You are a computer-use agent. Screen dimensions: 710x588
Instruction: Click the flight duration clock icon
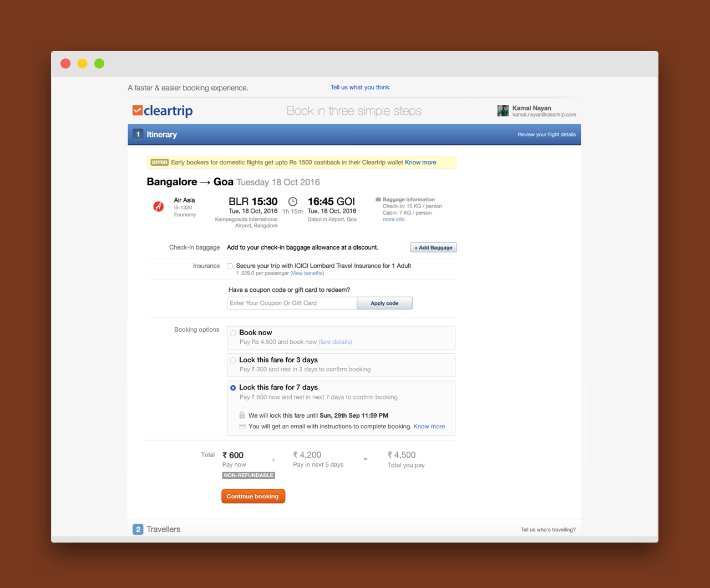click(x=293, y=201)
